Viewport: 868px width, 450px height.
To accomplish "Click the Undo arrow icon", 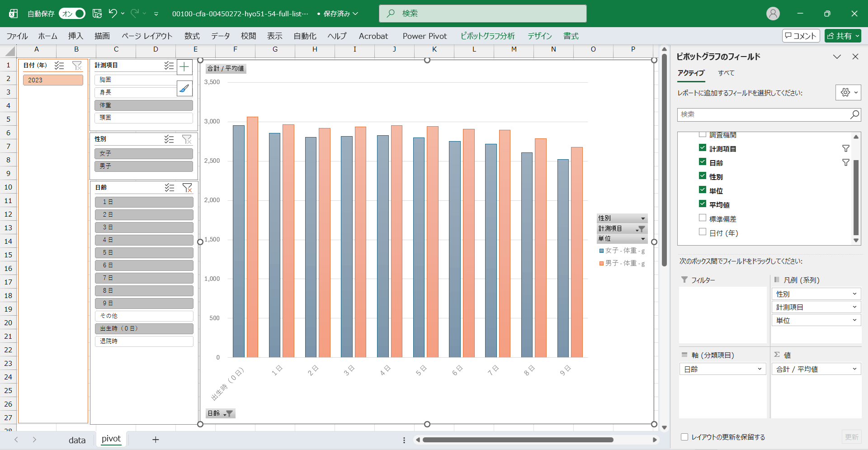I will point(113,14).
